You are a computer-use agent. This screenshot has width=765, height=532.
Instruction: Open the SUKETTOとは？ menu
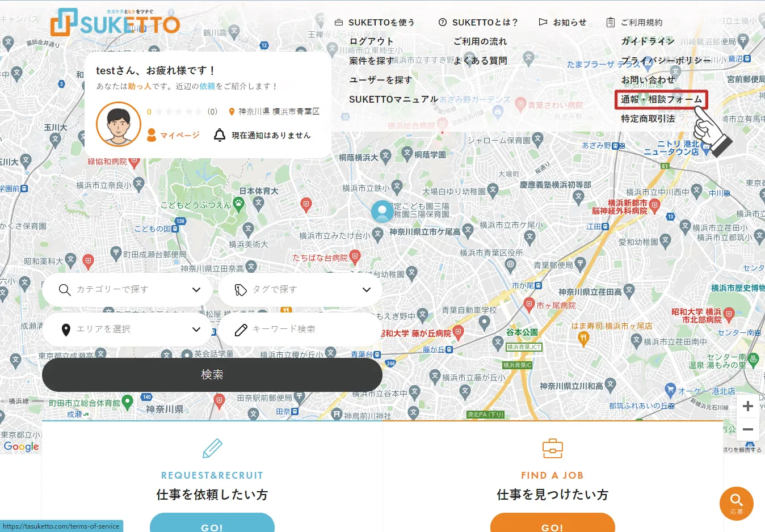[478, 22]
